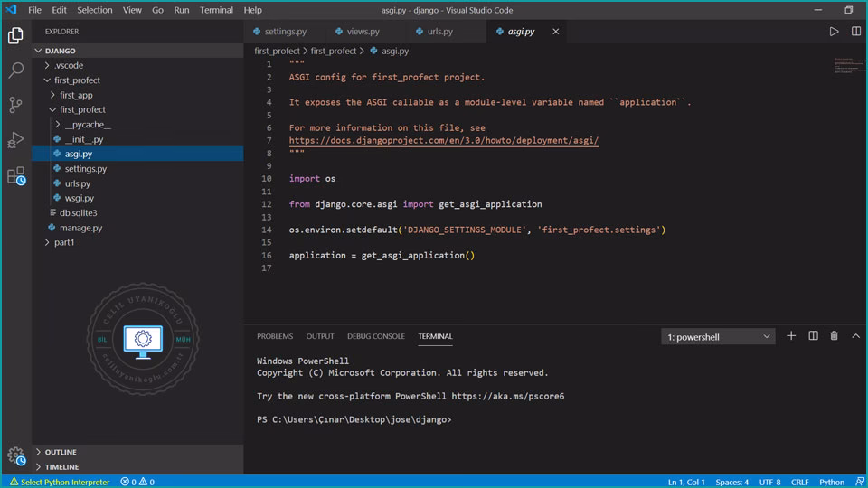This screenshot has width=868, height=488.
Task: Maximize the terminal panel with caret icon
Action: pyautogui.click(x=856, y=336)
